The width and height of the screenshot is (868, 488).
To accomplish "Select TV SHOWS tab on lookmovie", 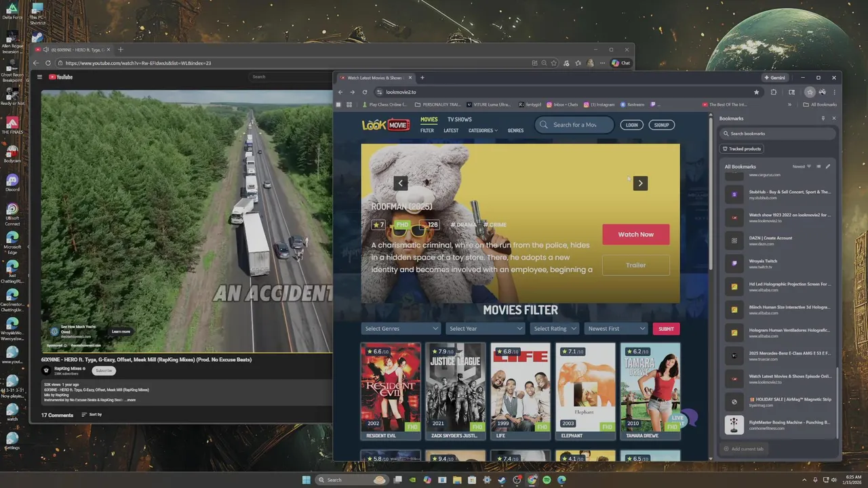I will 459,119.
